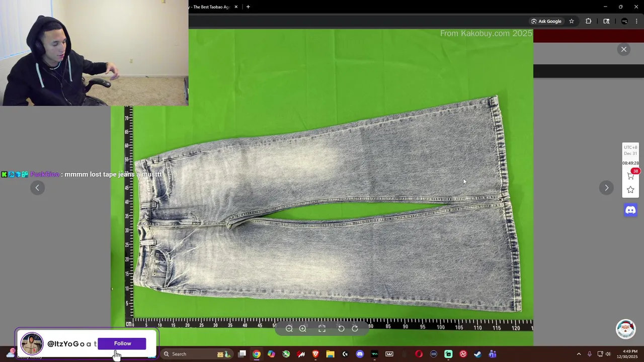Zoom in the jeans photo
Screen dimensions: 644x362
[303, 328]
